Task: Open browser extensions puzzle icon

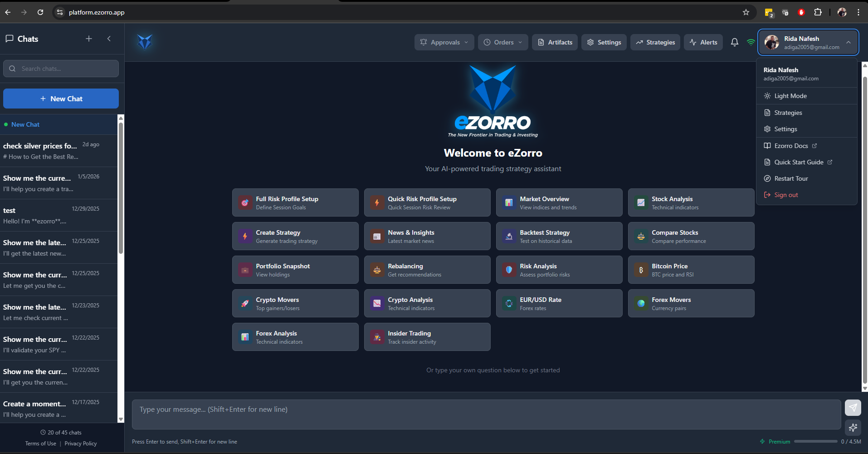Action: pyautogui.click(x=818, y=12)
